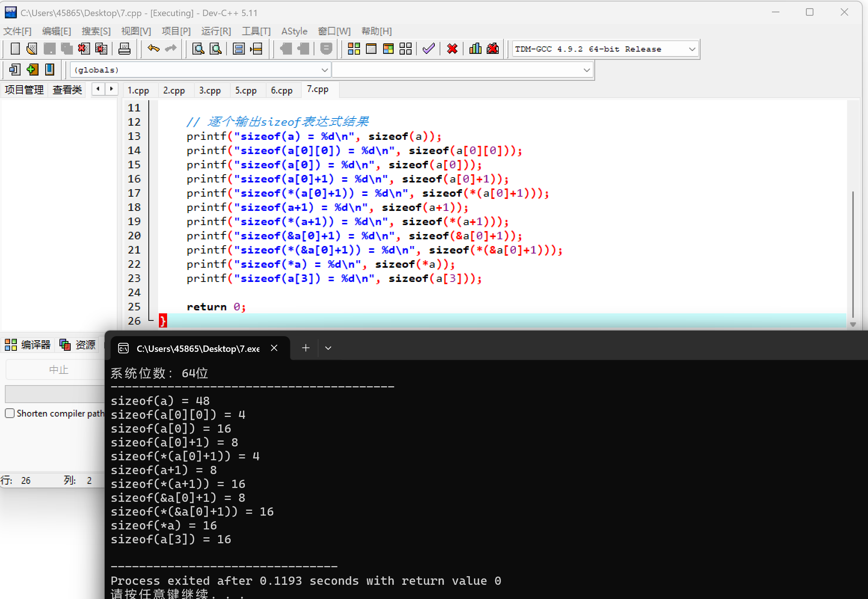Click the Insert plus icon in second toolbar
868x599 pixels.
click(x=33, y=70)
